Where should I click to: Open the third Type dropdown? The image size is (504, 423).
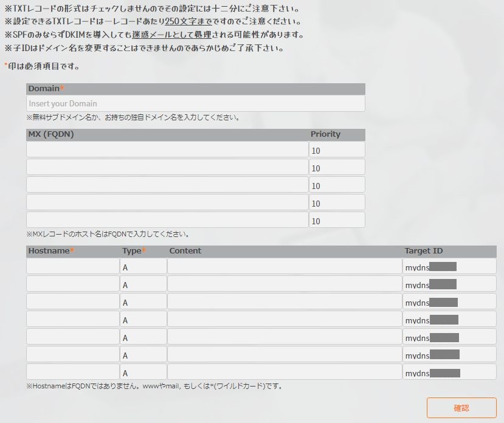(x=143, y=302)
